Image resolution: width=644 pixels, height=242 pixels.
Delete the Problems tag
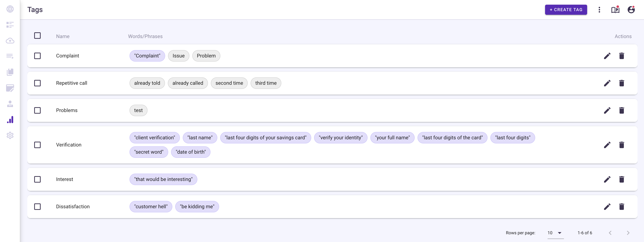622,110
